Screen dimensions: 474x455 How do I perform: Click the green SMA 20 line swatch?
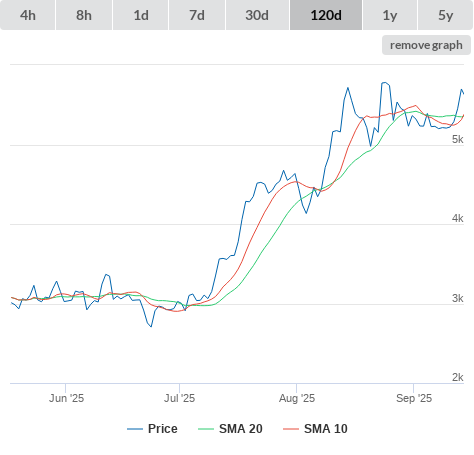pos(206,429)
